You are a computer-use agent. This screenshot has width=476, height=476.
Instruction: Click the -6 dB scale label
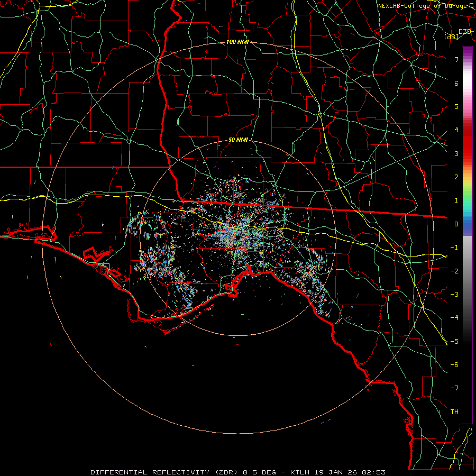(x=454, y=365)
